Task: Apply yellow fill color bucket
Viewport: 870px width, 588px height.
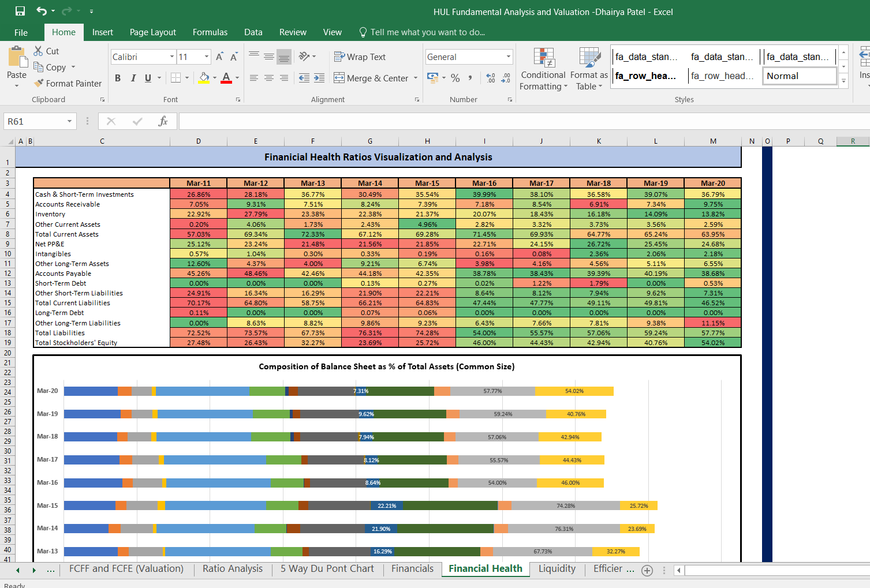Action: point(204,78)
